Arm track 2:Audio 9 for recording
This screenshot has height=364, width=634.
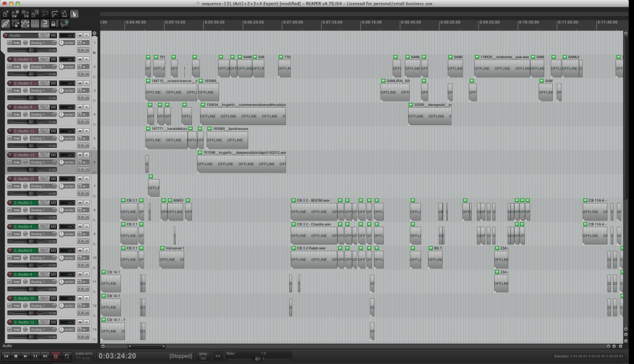point(10,107)
